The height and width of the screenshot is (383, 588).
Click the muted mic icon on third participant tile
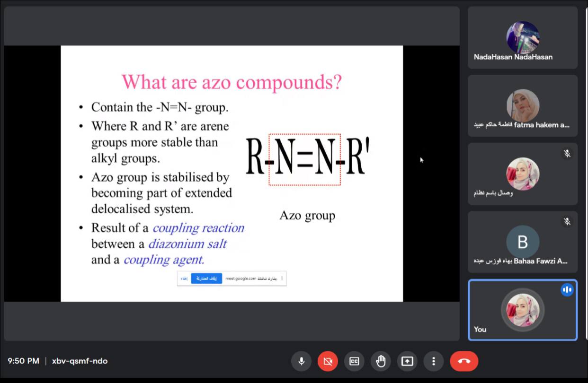point(567,153)
